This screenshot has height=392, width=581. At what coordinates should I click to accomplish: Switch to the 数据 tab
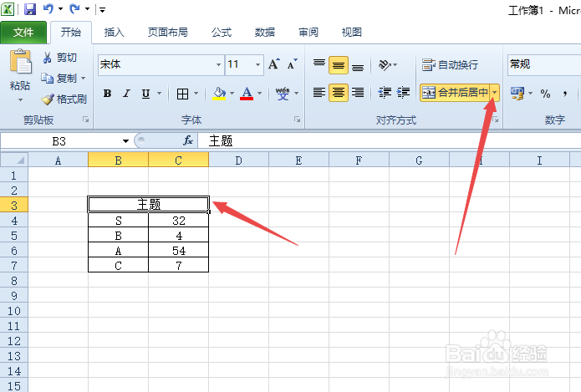[x=264, y=33]
